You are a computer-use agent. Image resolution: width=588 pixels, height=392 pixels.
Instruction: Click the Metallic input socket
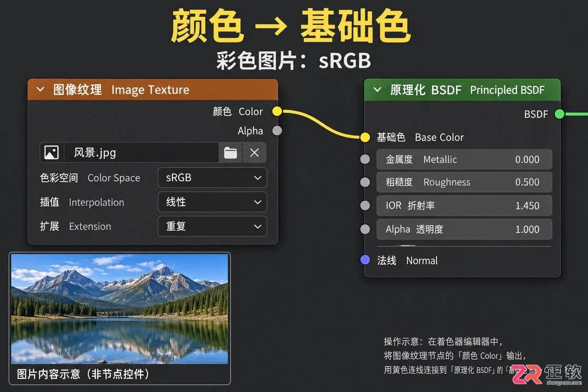click(365, 159)
